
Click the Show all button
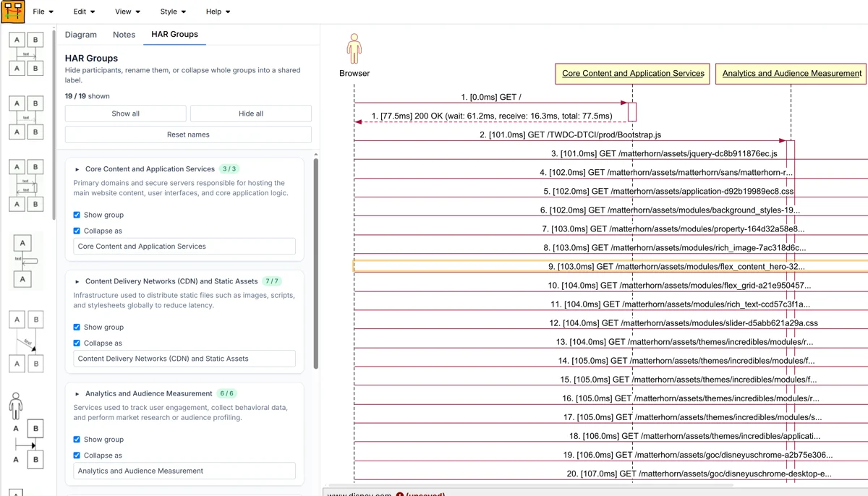[x=125, y=114]
